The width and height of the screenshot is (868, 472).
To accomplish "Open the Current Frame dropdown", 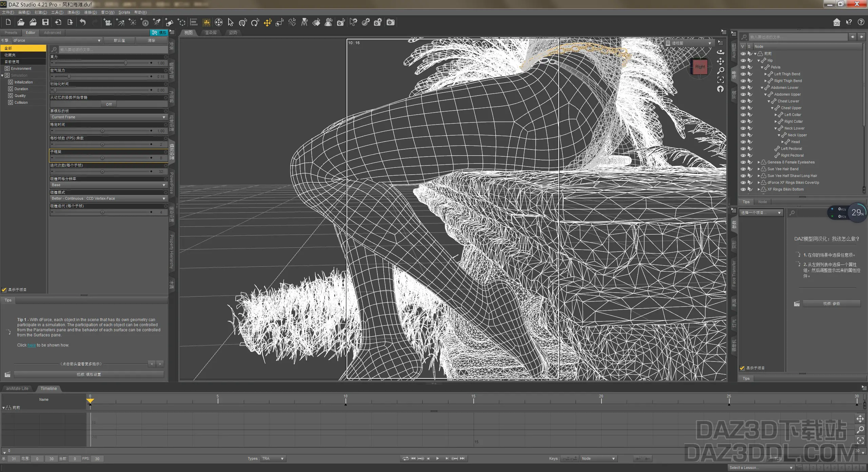I will 108,117.
